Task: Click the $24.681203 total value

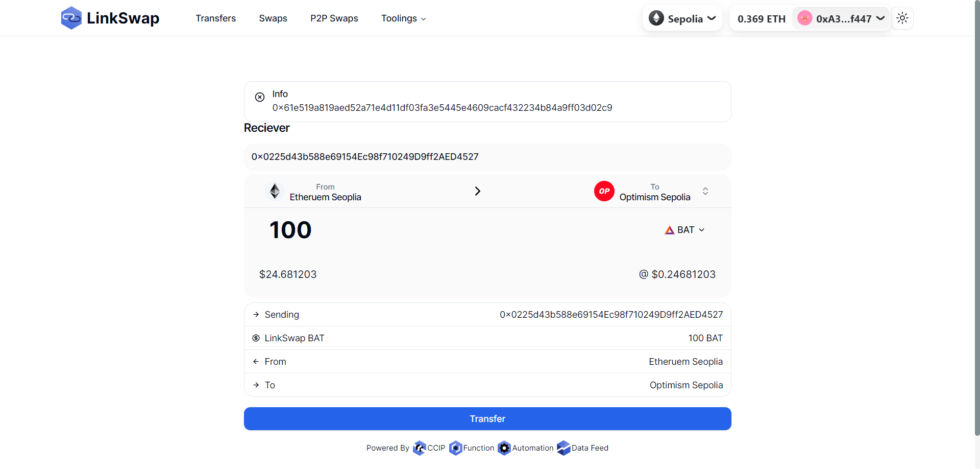Action: pyautogui.click(x=288, y=274)
